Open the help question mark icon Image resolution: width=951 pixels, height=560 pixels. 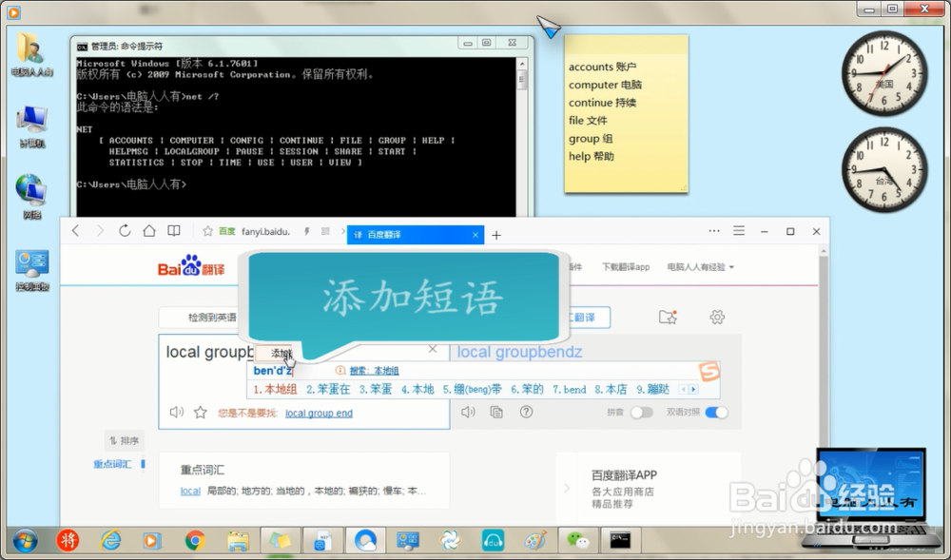click(x=526, y=412)
